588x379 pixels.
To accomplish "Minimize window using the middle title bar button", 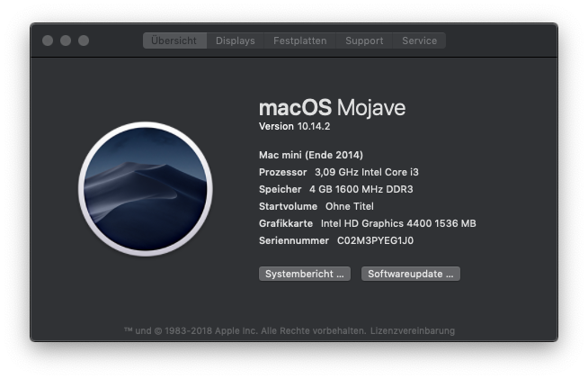I will pos(66,41).
